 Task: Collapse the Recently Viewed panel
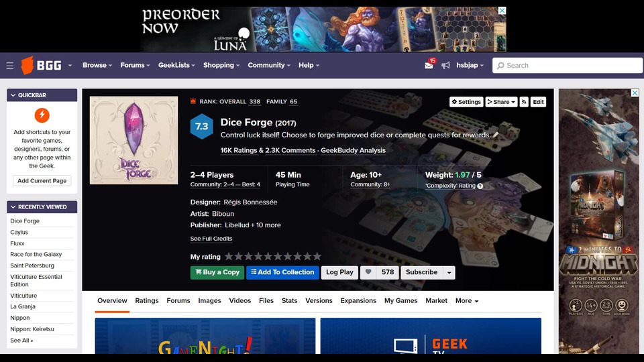pyautogui.click(x=13, y=207)
